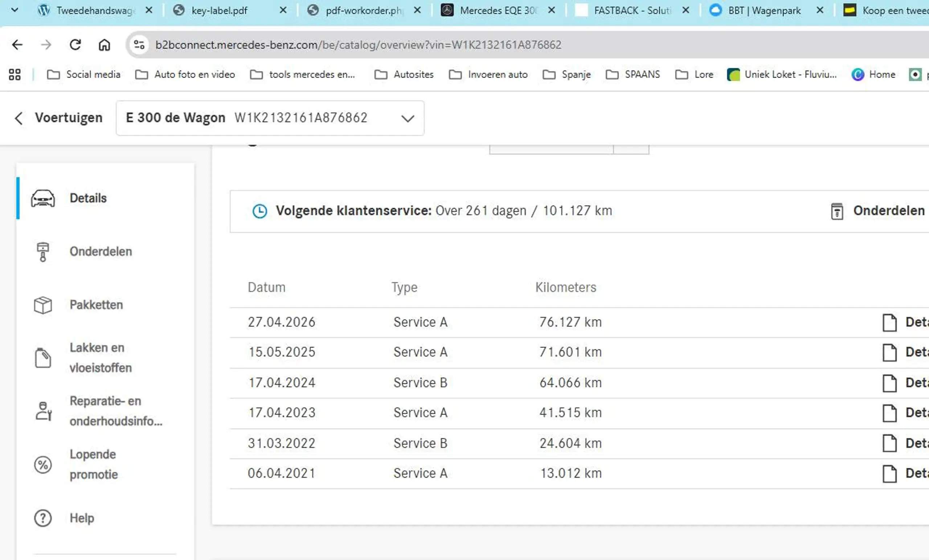Open the Lore bookmark folder
929x560 pixels.
coord(694,75)
